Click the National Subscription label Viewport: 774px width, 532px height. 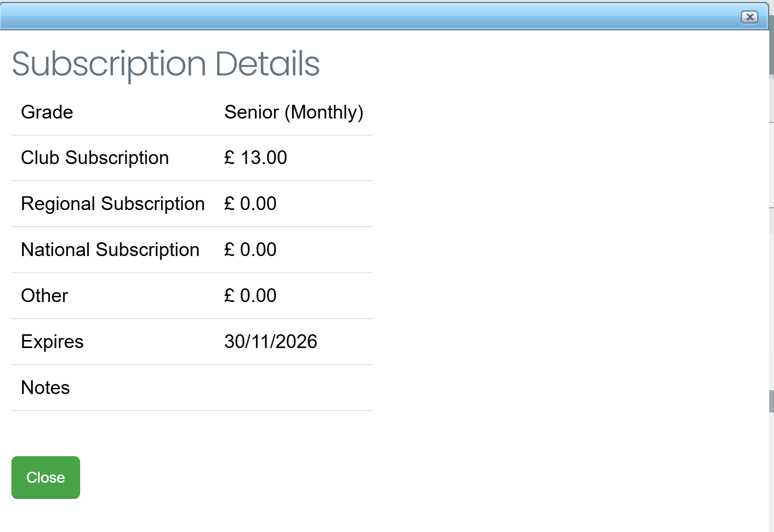(110, 250)
